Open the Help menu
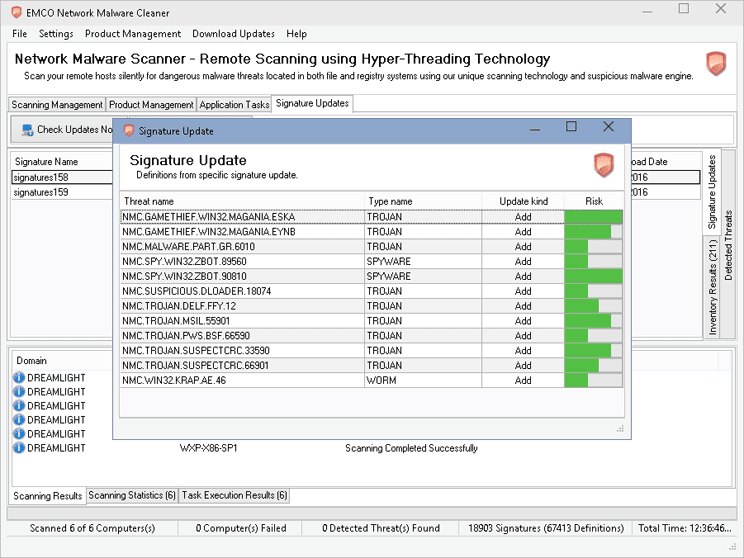 point(297,34)
